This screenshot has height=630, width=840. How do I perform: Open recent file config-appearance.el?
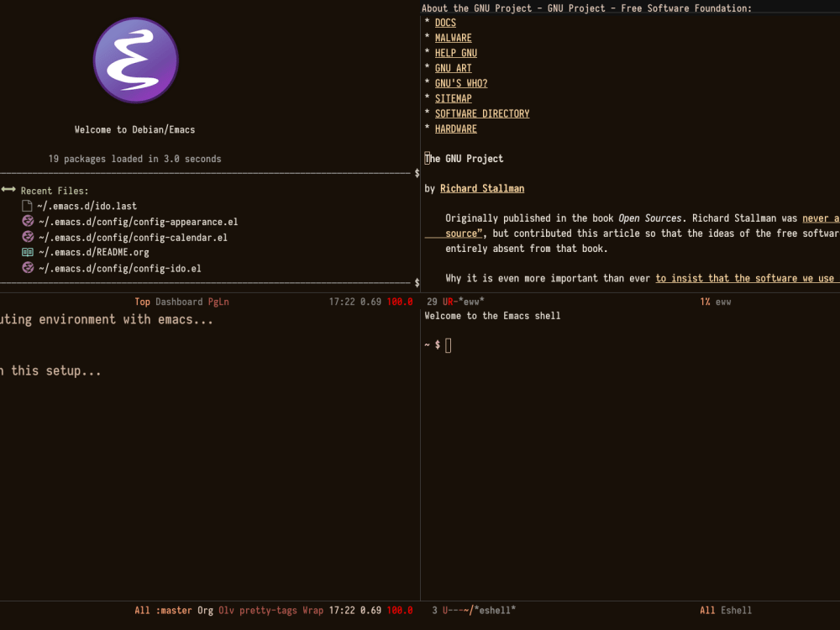[139, 222]
